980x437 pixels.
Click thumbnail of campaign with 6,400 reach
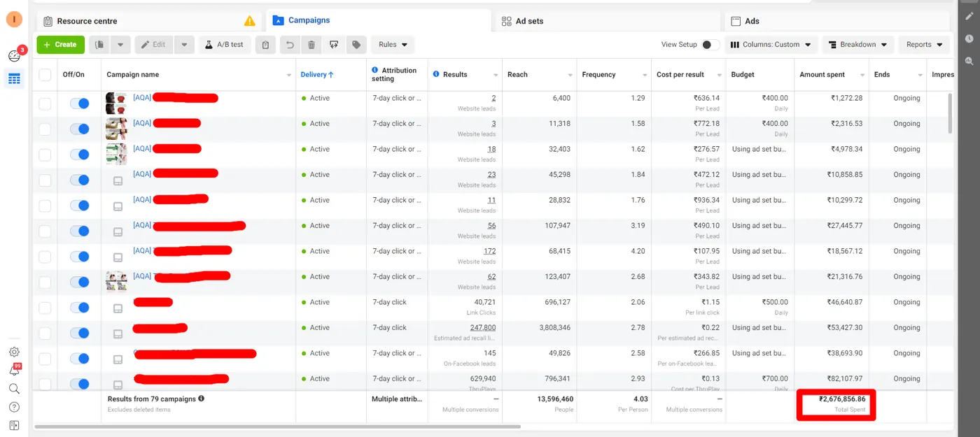(x=116, y=103)
